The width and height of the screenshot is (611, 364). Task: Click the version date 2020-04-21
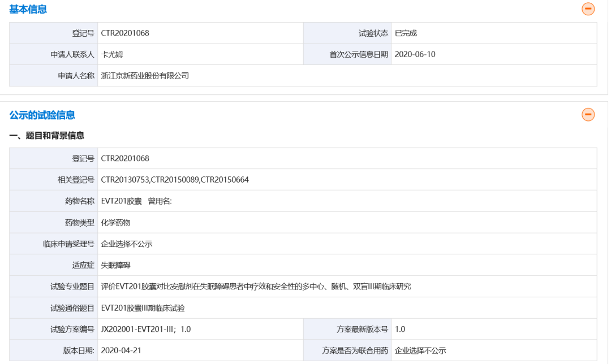[x=121, y=350]
